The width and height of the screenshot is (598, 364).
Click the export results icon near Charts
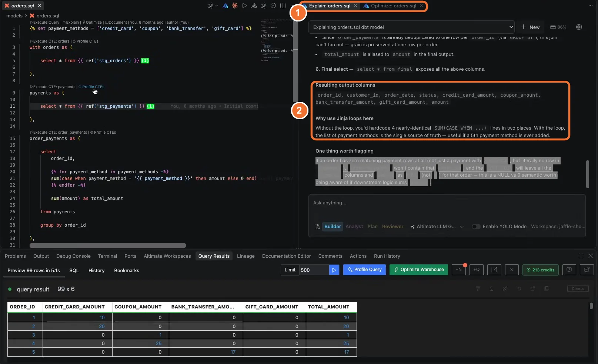(x=532, y=288)
